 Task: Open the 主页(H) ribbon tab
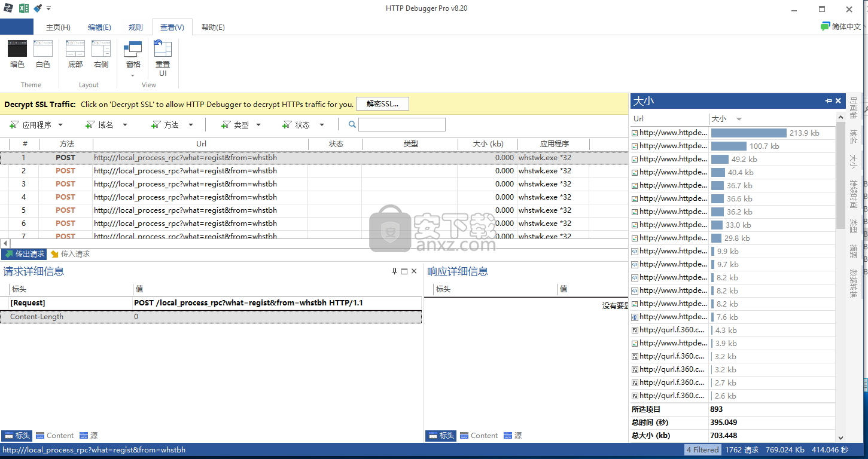point(58,27)
